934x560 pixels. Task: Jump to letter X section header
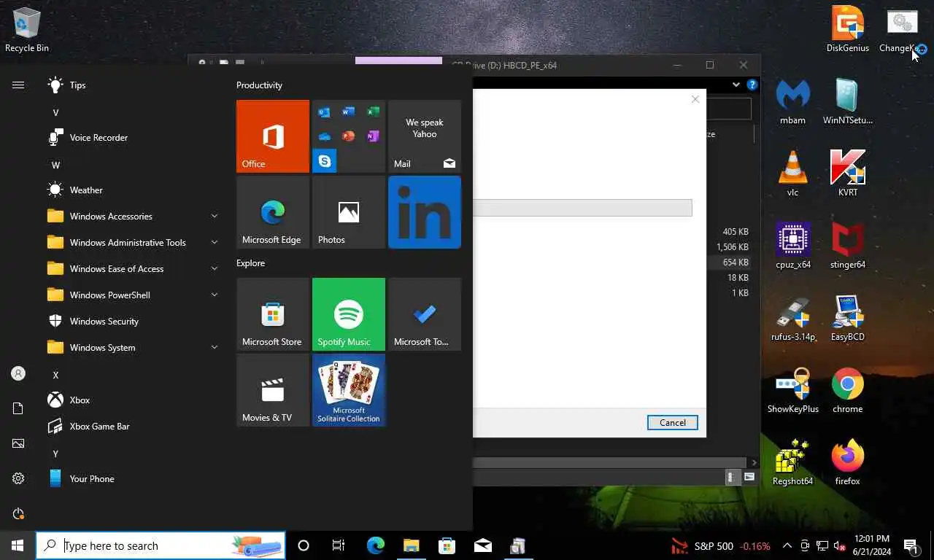[55, 376]
